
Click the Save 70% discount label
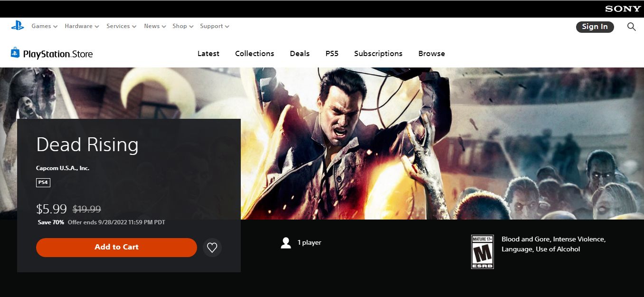tap(51, 222)
